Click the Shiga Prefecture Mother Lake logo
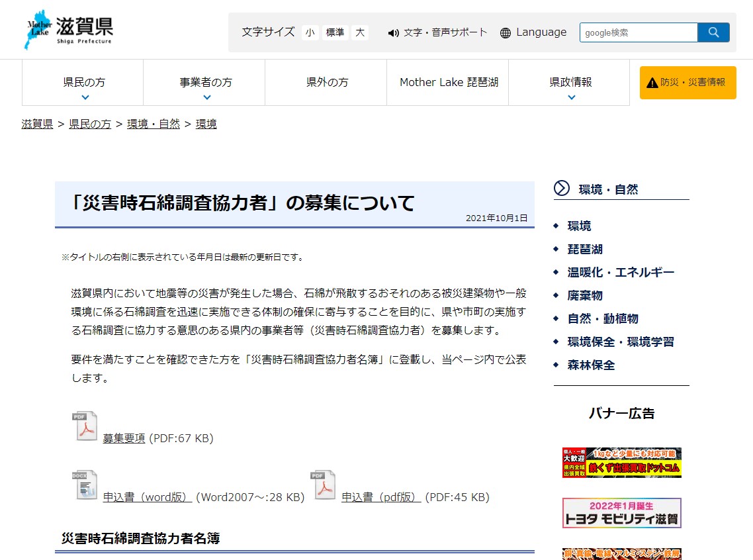This screenshot has width=753, height=560. (x=69, y=30)
